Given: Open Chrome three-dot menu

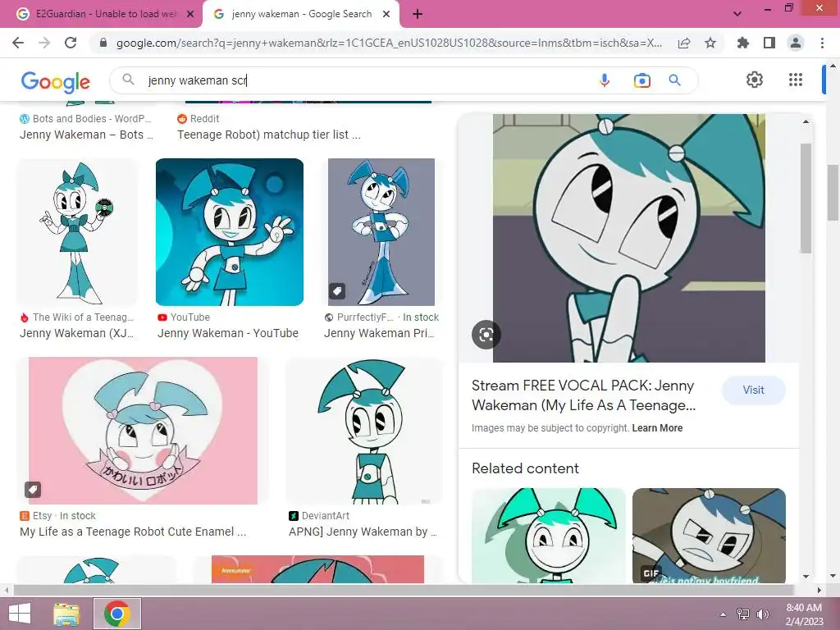Looking at the screenshot, I should pos(822,43).
